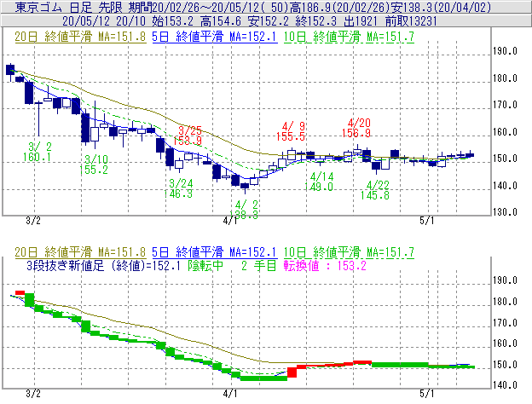Click the lower chart's 20日 終値平滑 MA=151.8 legend
532x404 pixels.
tap(80, 252)
